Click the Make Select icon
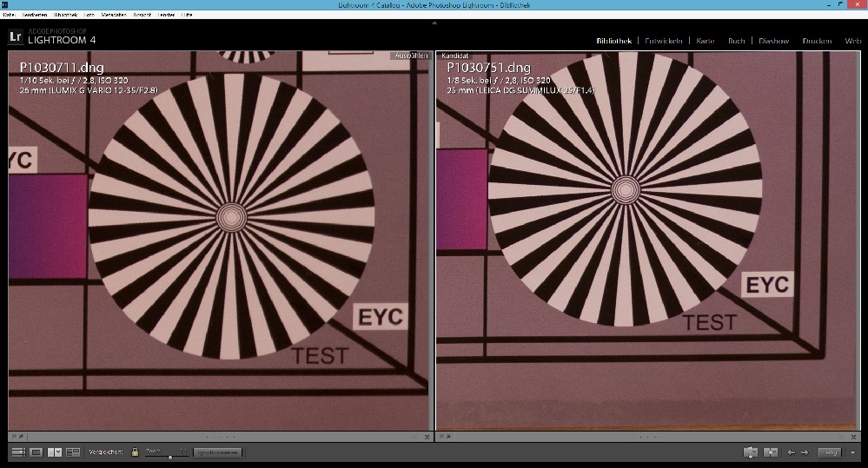 771,452
